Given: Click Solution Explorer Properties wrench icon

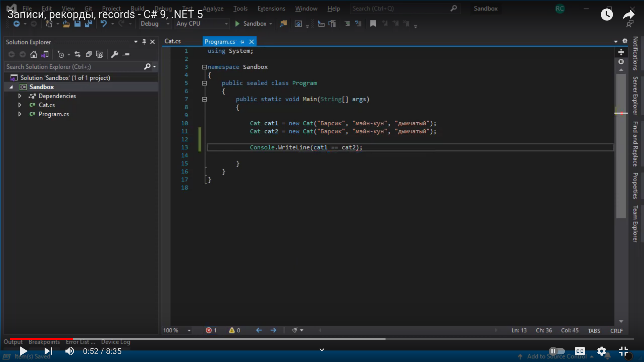Looking at the screenshot, I should coord(115,54).
